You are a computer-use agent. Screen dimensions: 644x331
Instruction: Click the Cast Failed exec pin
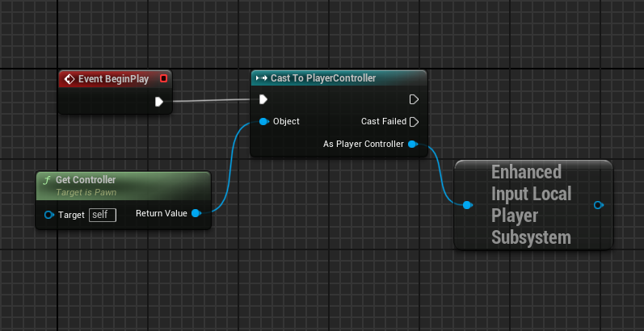click(414, 121)
